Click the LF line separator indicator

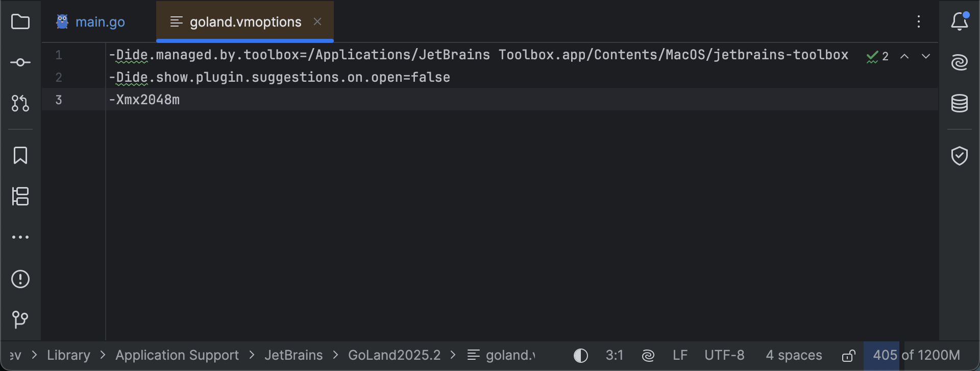click(x=680, y=355)
